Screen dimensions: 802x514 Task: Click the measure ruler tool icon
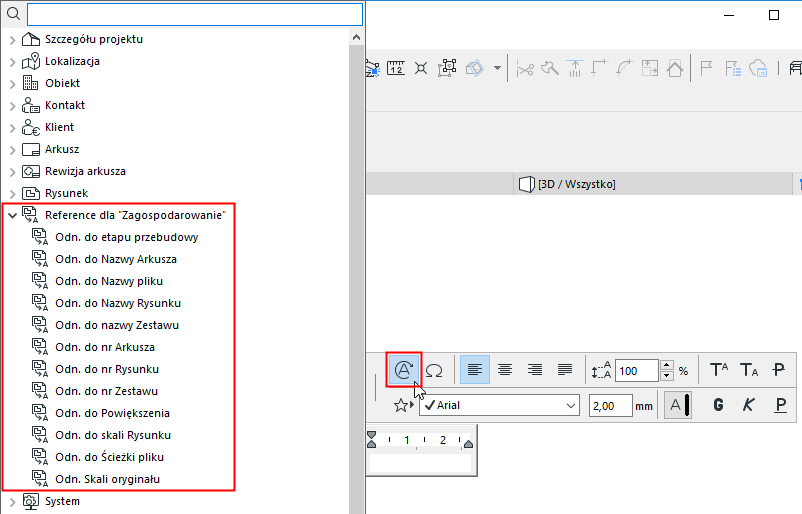click(396, 68)
